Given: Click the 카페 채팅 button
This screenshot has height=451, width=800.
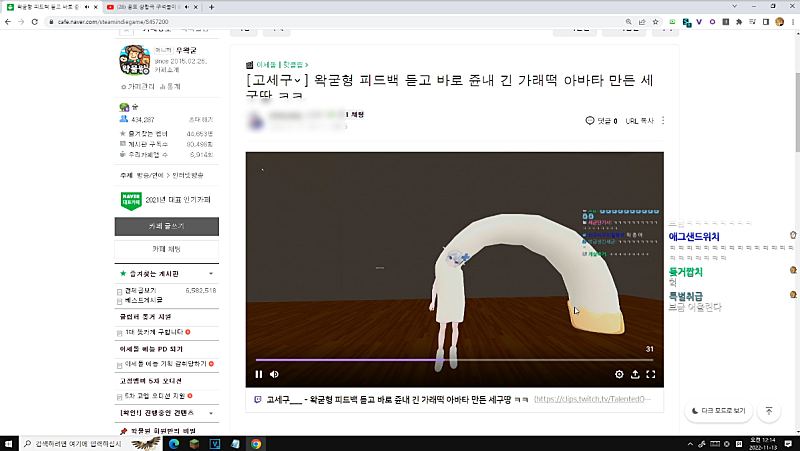Looking at the screenshot, I should point(166,248).
